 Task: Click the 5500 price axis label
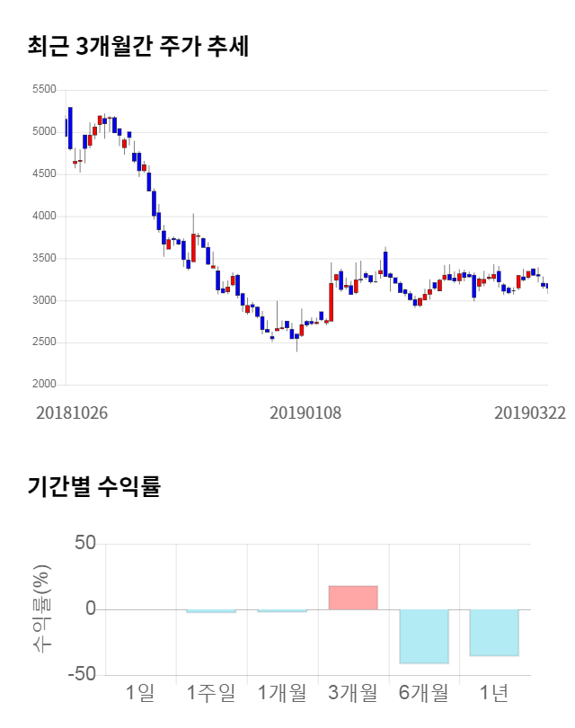43,90
